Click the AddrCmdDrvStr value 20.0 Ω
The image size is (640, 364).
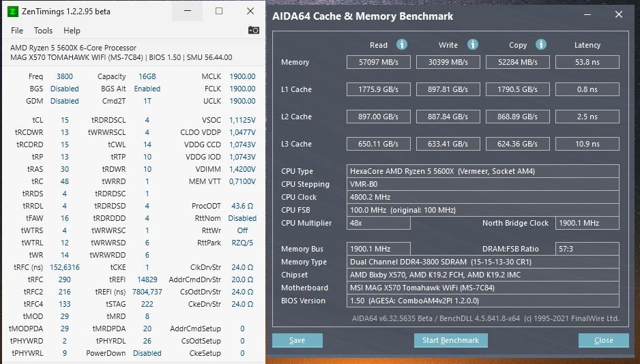(x=242, y=279)
